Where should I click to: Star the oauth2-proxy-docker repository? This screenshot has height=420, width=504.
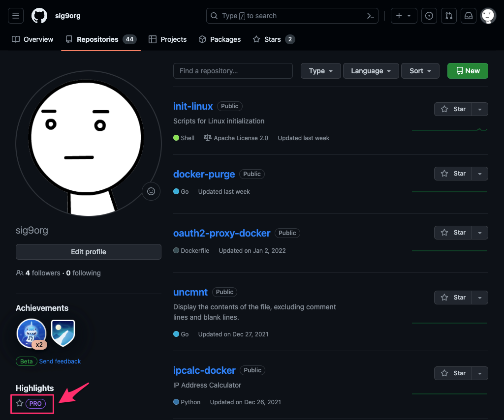pos(453,233)
